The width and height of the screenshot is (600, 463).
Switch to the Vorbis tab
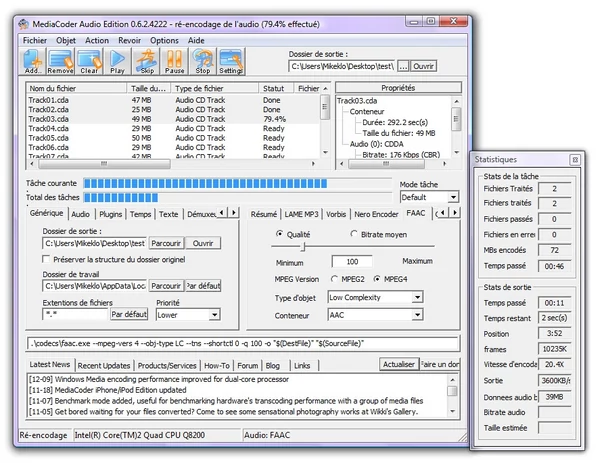point(336,214)
